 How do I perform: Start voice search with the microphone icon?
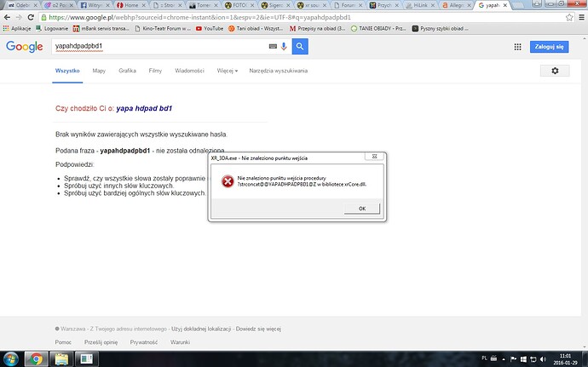point(283,46)
